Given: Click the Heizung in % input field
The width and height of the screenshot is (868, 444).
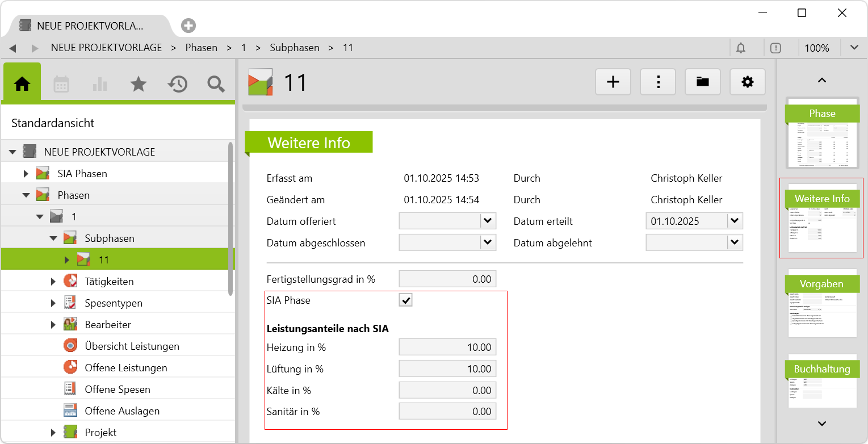Looking at the screenshot, I should (447, 347).
